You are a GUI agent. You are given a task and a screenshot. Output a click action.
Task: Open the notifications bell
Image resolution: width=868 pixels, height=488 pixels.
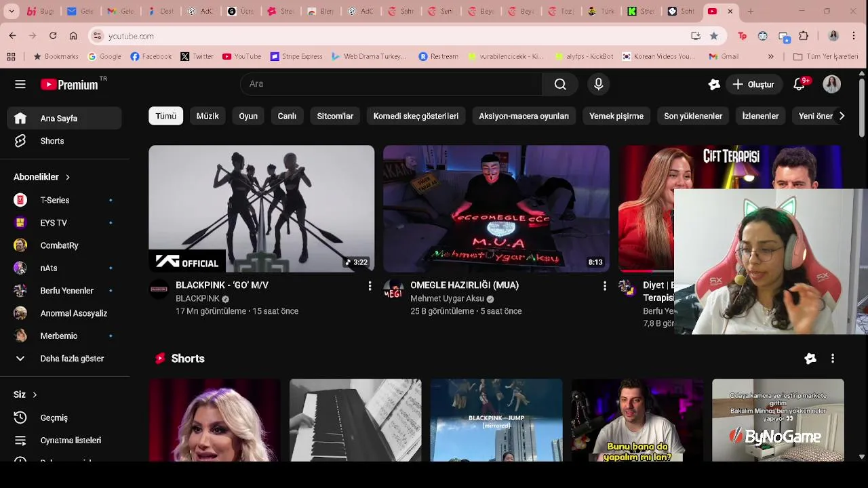point(800,84)
